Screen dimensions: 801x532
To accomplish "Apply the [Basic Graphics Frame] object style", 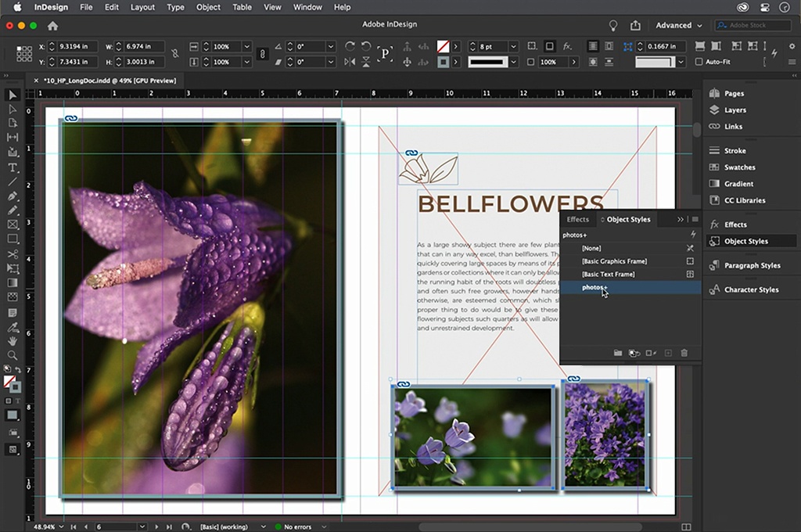I will tap(614, 261).
